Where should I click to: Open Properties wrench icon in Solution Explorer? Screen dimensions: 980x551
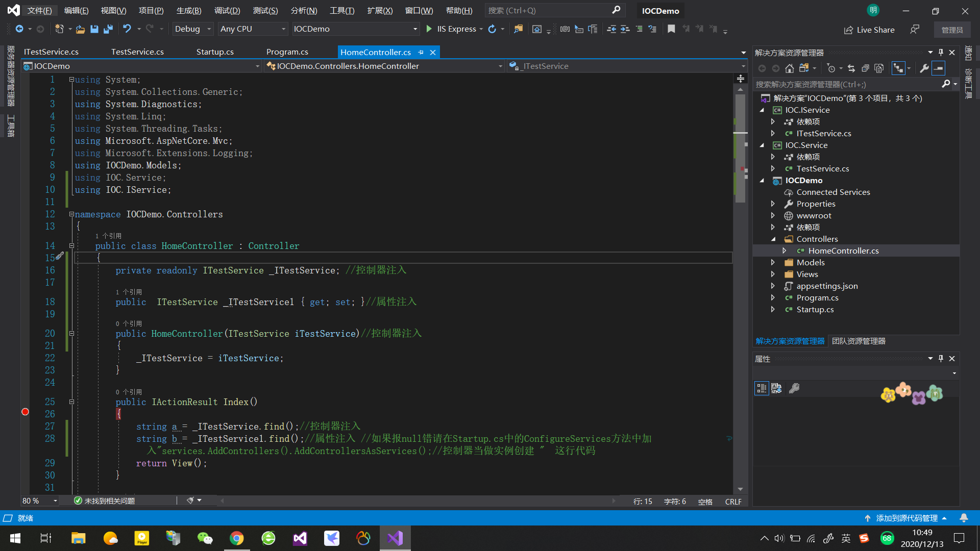(x=924, y=68)
